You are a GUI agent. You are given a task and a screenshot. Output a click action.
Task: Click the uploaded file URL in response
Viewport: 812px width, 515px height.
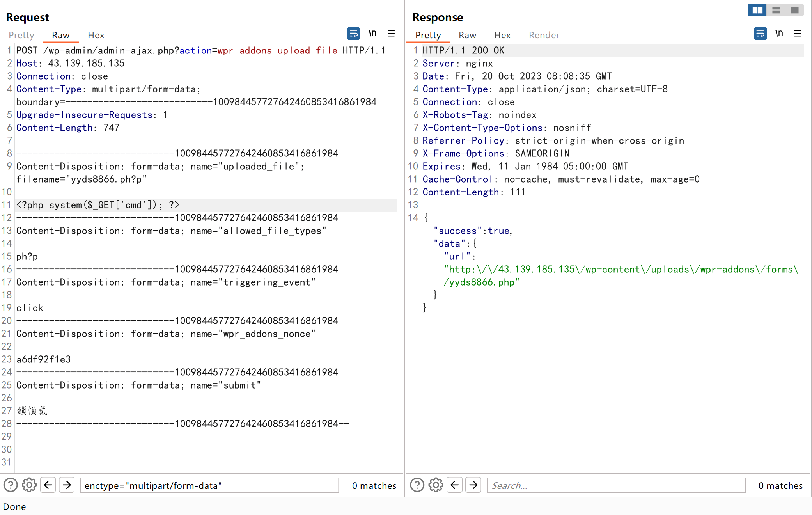[621, 276]
